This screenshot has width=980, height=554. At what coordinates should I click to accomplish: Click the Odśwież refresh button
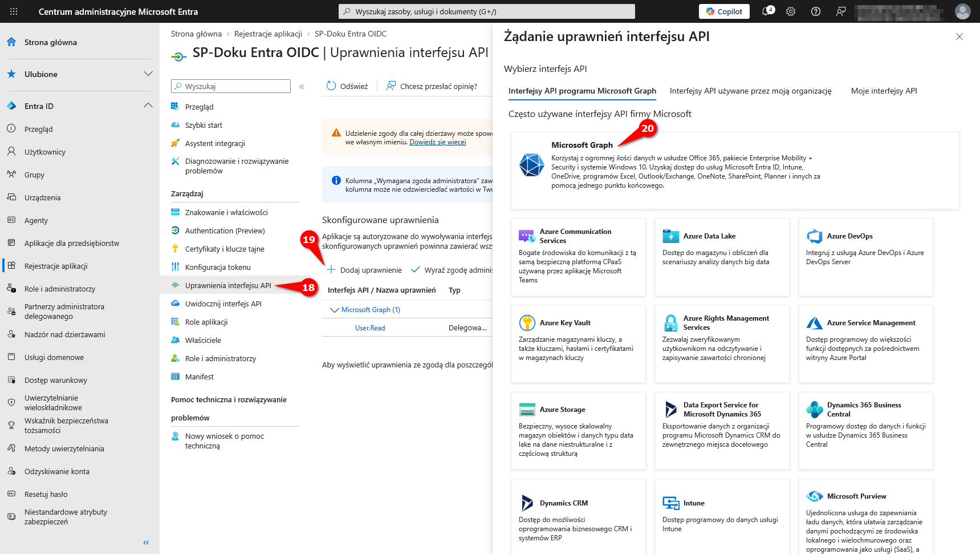[x=347, y=86]
